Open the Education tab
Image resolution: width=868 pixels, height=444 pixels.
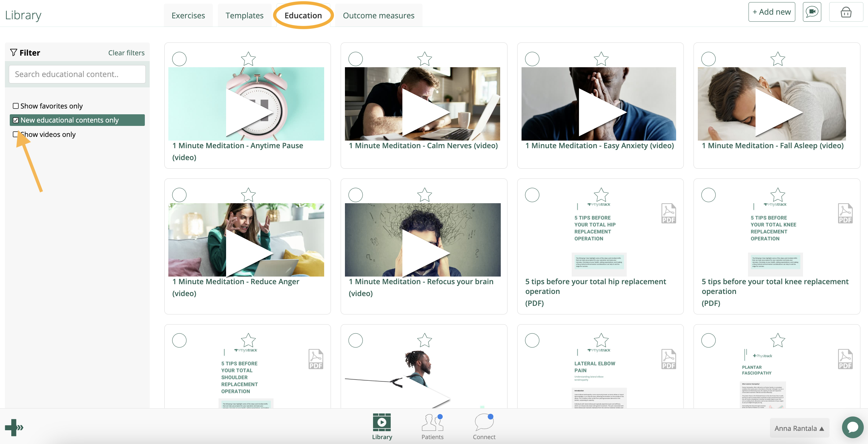click(x=303, y=16)
